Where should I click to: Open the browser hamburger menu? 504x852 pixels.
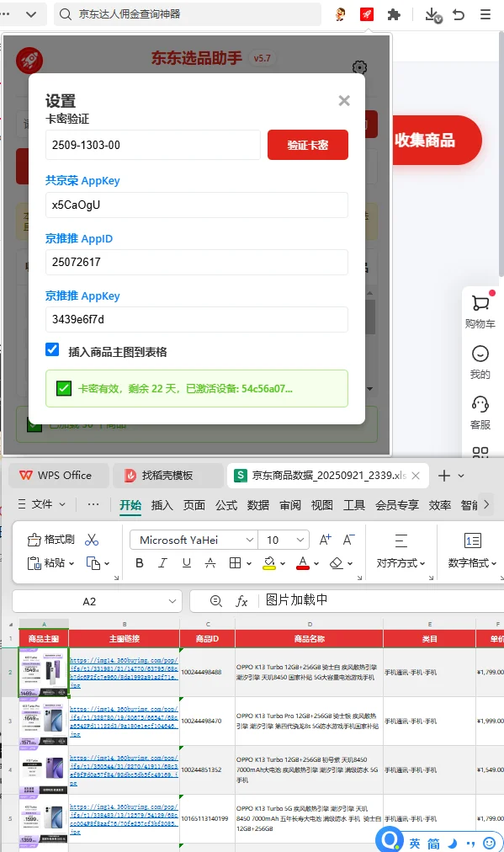tap(485, 14)
